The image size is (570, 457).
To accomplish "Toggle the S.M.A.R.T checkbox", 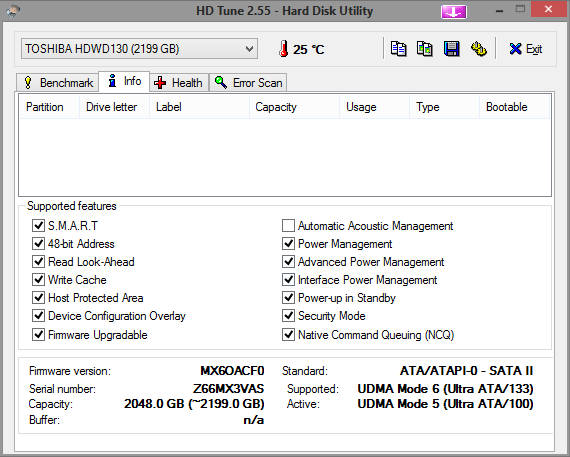I will 38,225.
